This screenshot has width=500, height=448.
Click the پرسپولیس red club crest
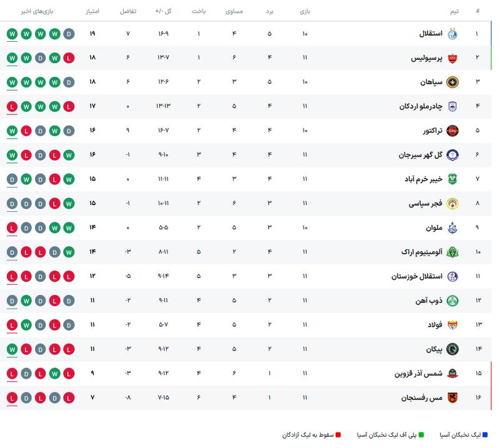(453, 58)
